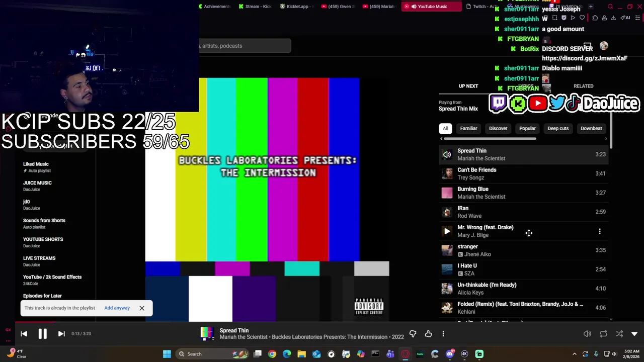Close the 'already in the playlist' notification
The height and width of the screenshot is (362, 644).
pyautogui.click(x=142, y=308)
